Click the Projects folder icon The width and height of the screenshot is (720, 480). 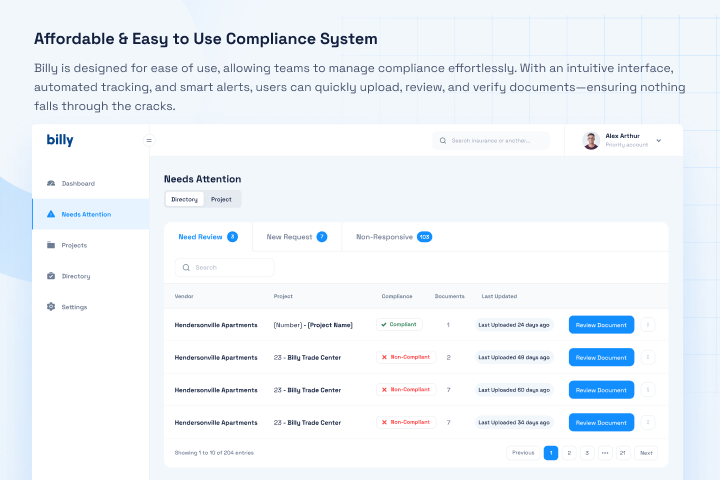[x=51, y=245]
